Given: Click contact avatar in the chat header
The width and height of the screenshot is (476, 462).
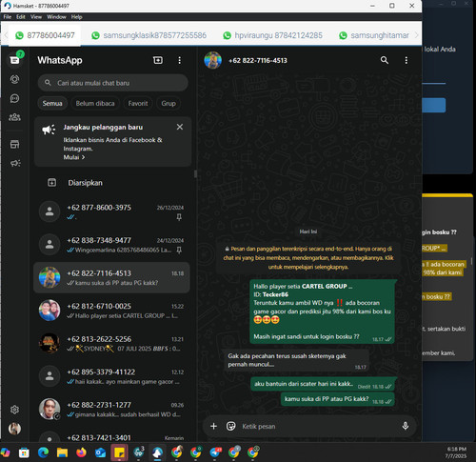Looking at the screenshot, I should (x=213, y=60).
